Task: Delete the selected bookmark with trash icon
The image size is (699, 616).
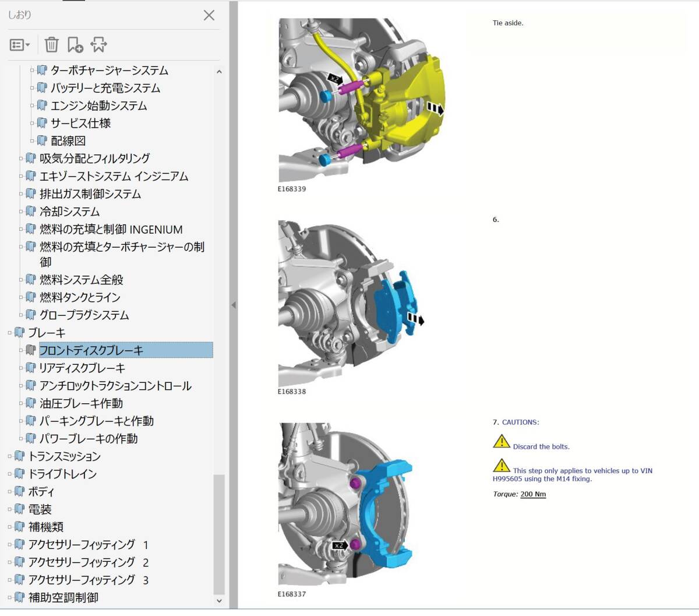Action: click(x=52, y=44)
